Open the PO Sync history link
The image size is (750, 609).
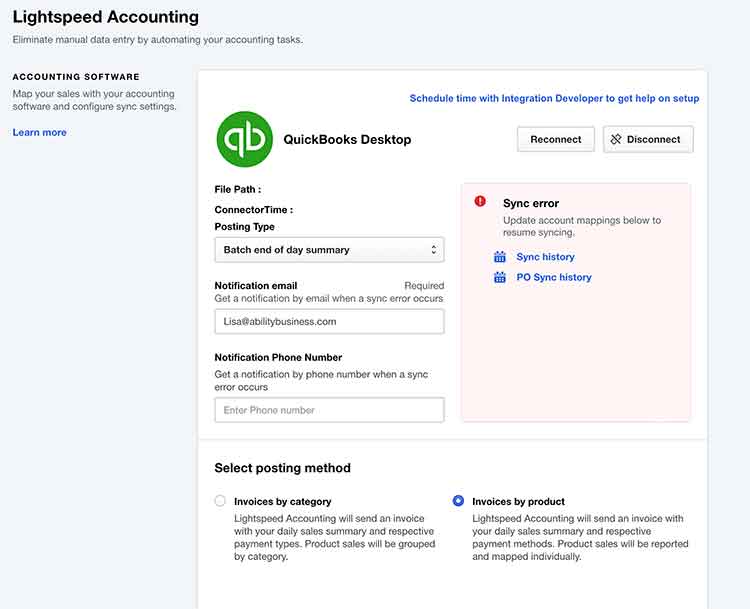tap(553, 277)
